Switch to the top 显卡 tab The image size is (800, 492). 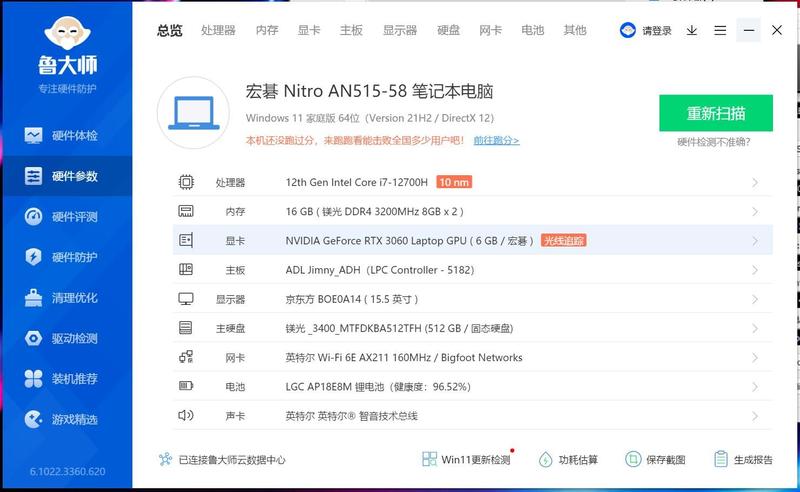point(309,31)
